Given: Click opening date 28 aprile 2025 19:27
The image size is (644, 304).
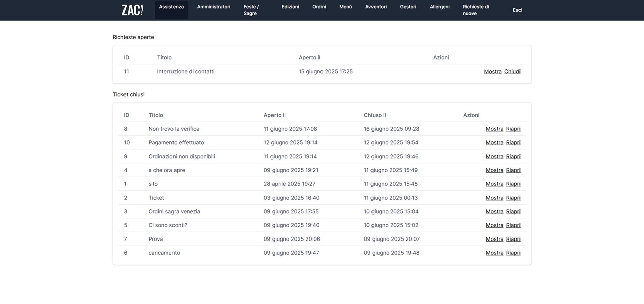Looking at the screenshot, I should click(x=290, y=184).
